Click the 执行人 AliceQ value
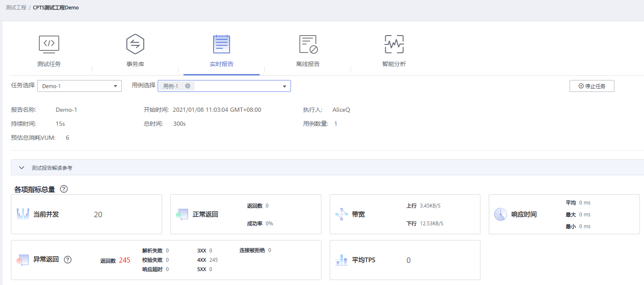The width and height of the screenshot is (644, 285). (x=341, y=110)
